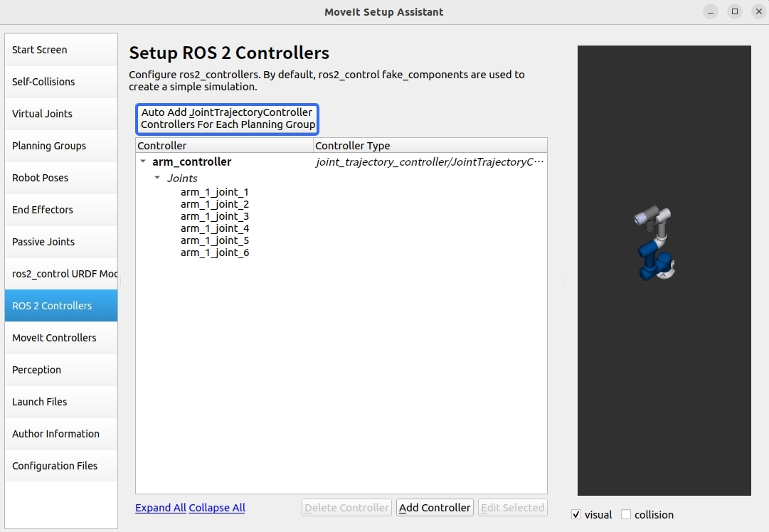Click the Edit Selected button
769x532 pixels.
click(512, 508)
